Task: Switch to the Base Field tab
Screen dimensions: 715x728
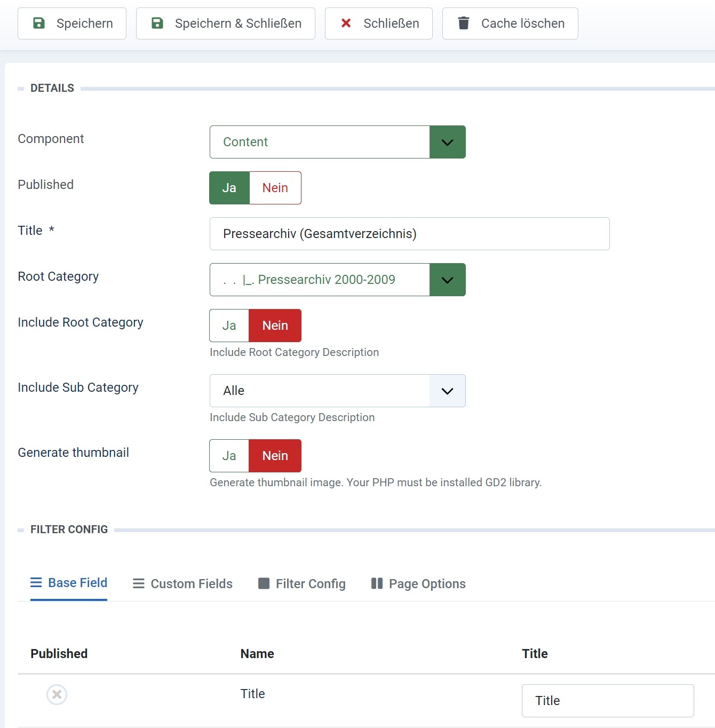Action: (69, 583)
